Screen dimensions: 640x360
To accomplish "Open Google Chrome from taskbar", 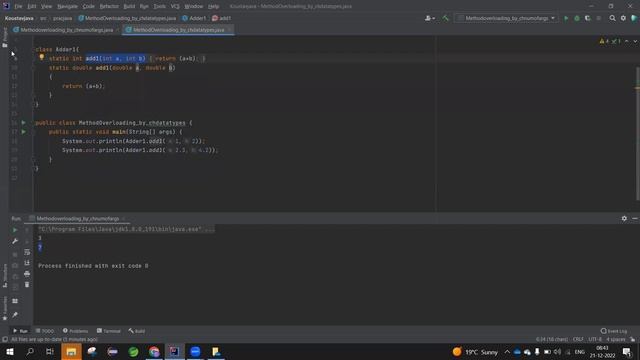I will tap(154, 352).
